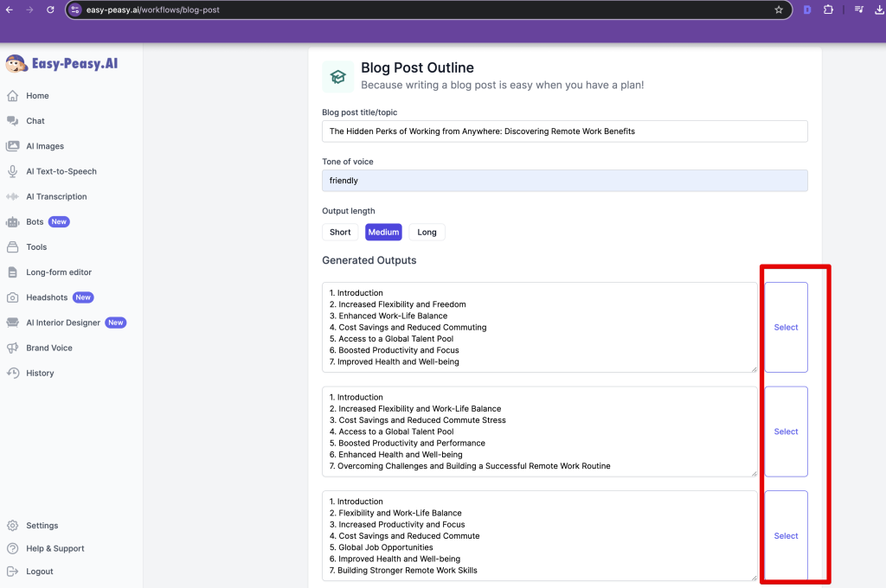The image size is (886, 588).
Task: Select the first generated outline
Action: (786, 327)
